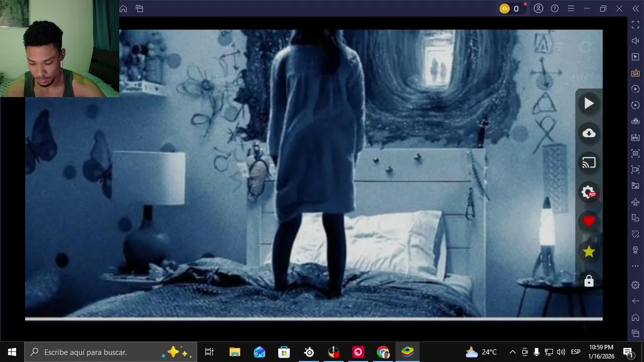Open BlueStacks settings gear in sidebar
Viewport: 644px width, 362px height.
[x=635, y=285]
